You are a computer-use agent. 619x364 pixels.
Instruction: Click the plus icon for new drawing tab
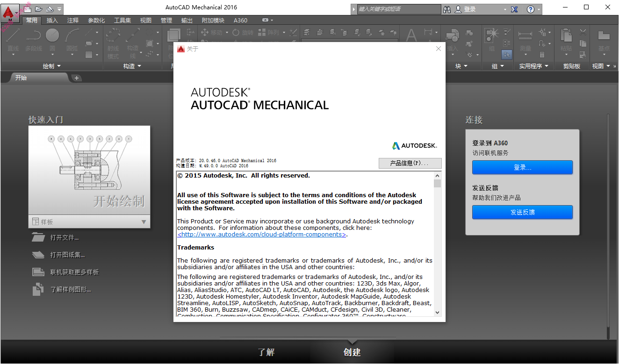(x=77, y=78)
